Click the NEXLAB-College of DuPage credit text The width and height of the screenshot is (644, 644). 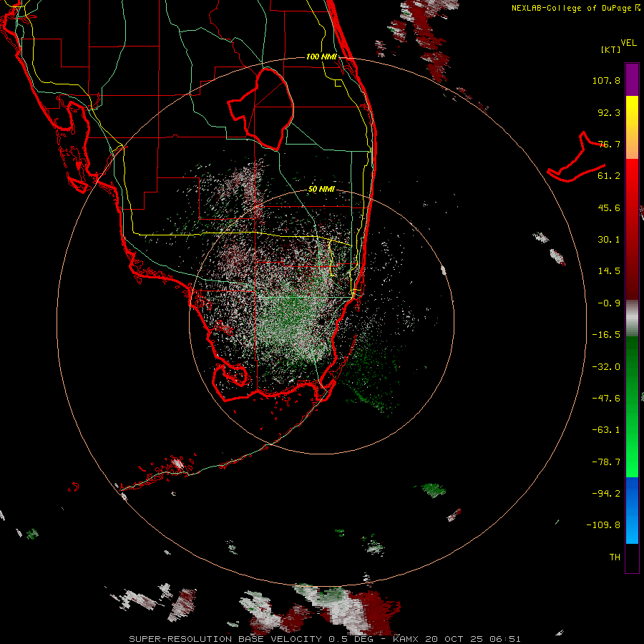tap(576, 8)
